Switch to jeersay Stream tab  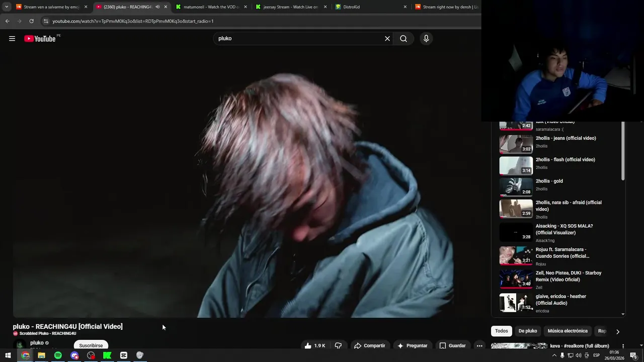pyautogui.click(x=291, y=7)
